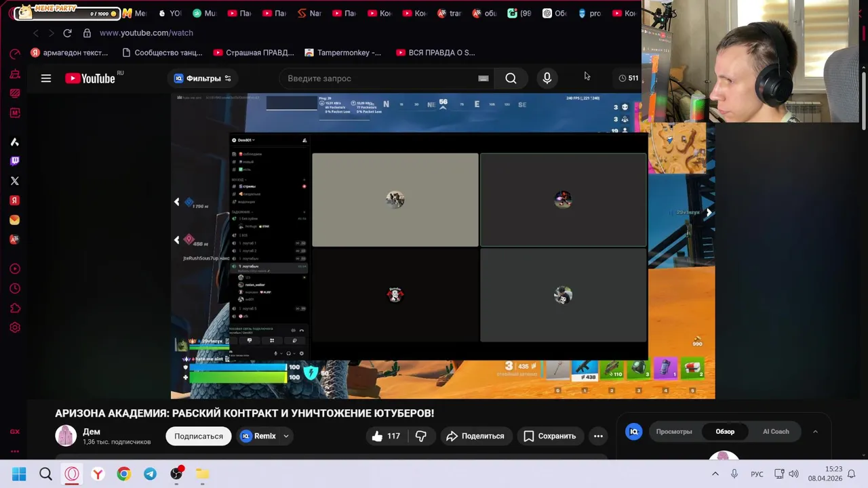The height and width of the screenshot is (488, 868).
Task: Open File Explorer from the taskbar
Action: click(x=202, y=474)
